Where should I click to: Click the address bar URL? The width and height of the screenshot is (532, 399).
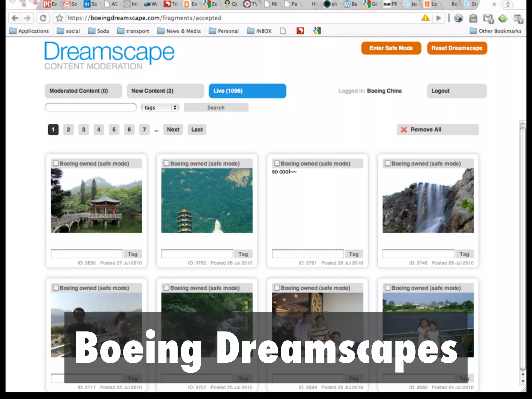point(144,18)
